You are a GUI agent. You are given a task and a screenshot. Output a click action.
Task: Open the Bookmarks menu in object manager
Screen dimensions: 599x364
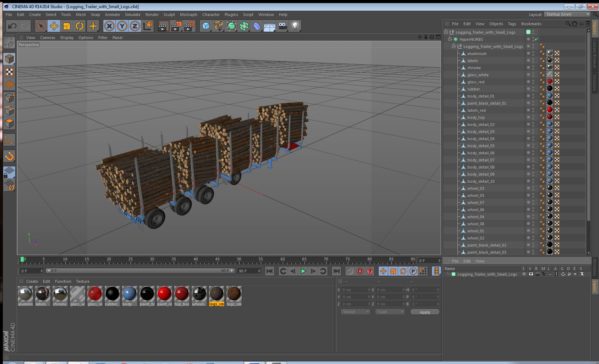[x=531, y=24]
